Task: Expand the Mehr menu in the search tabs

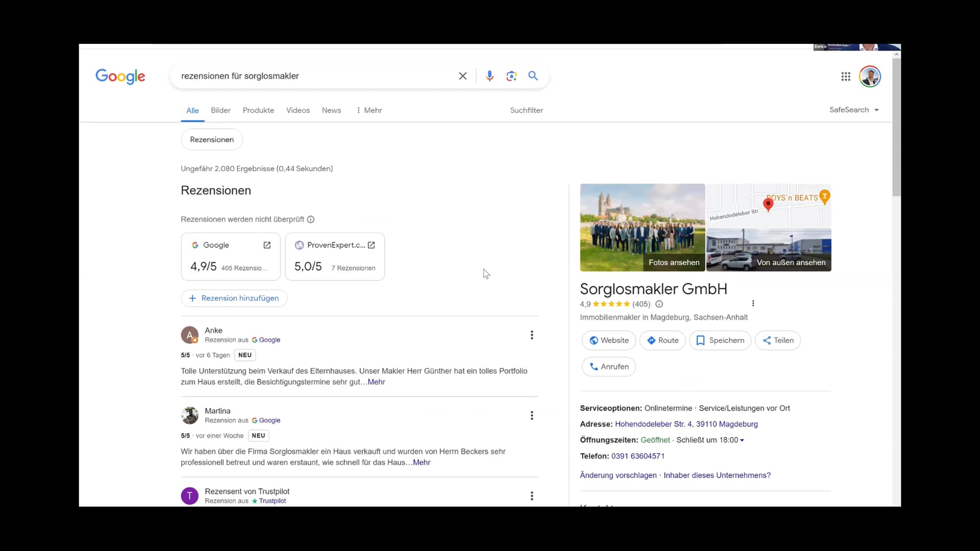Action: tap(369, 110)
